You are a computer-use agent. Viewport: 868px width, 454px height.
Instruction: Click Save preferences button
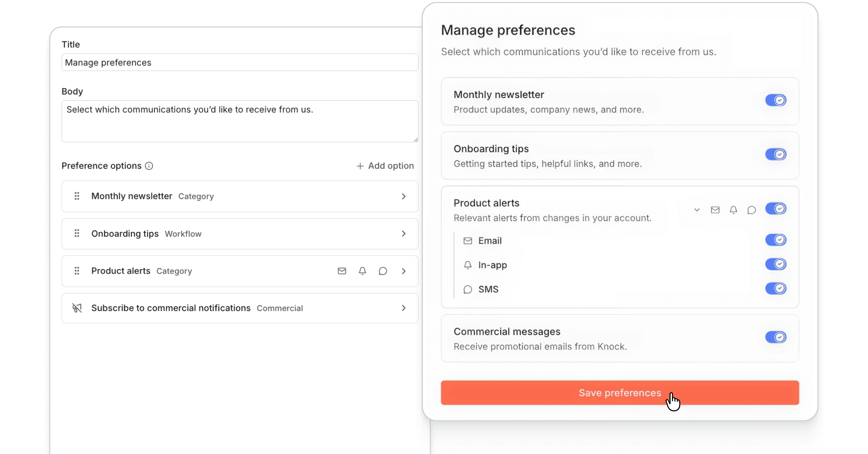620,393
